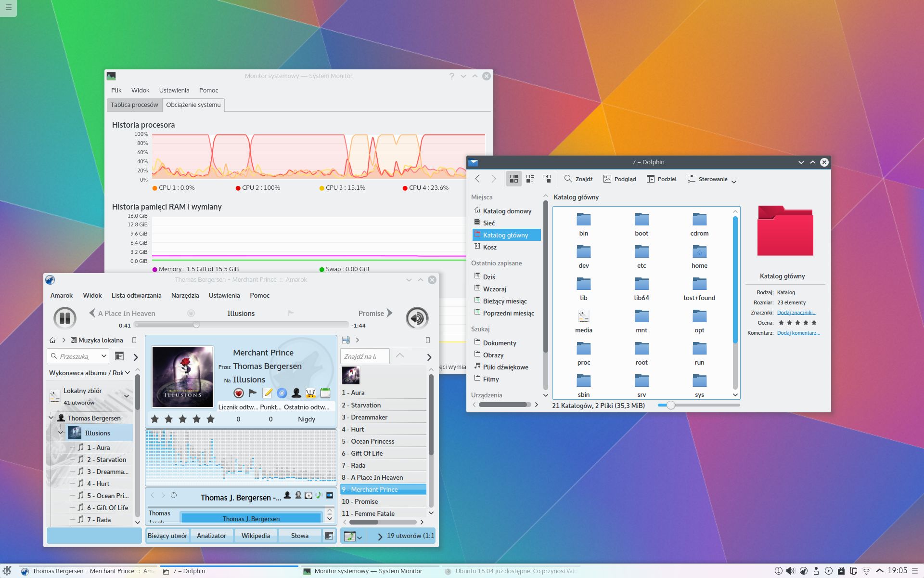Open the Wykonawca albumu / Rok sort dropdown
This screenshot has width=924, height=578.
90,373
